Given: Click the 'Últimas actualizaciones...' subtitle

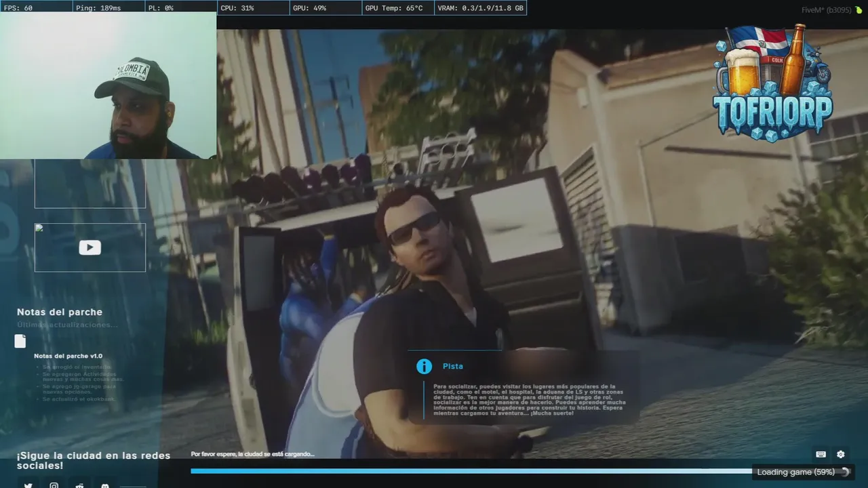Looking at the screenshot, I should [67, 325].
